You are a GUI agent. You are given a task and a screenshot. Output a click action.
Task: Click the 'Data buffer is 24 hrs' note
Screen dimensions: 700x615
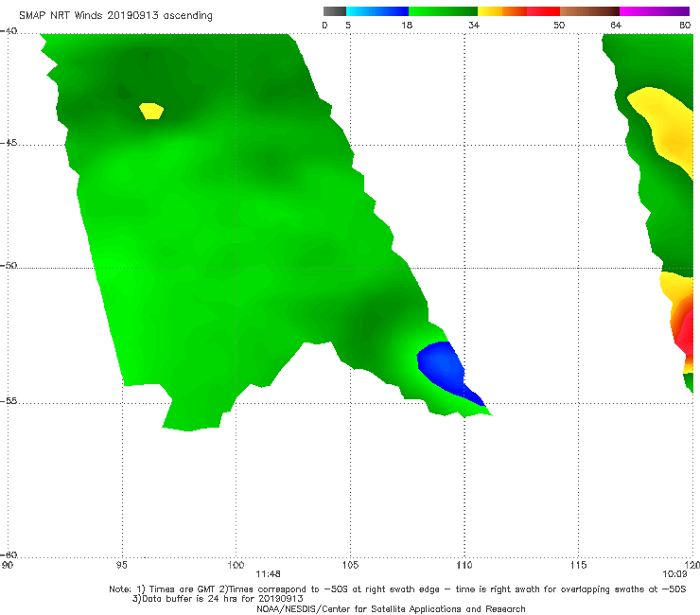218,599
